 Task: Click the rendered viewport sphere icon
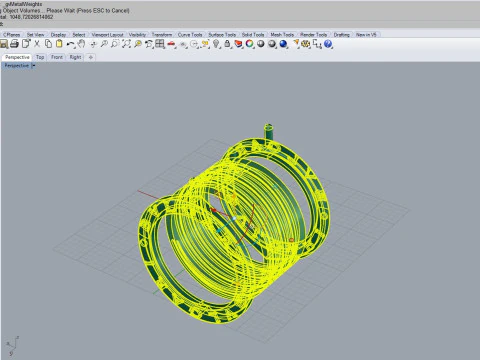(272, 44)
